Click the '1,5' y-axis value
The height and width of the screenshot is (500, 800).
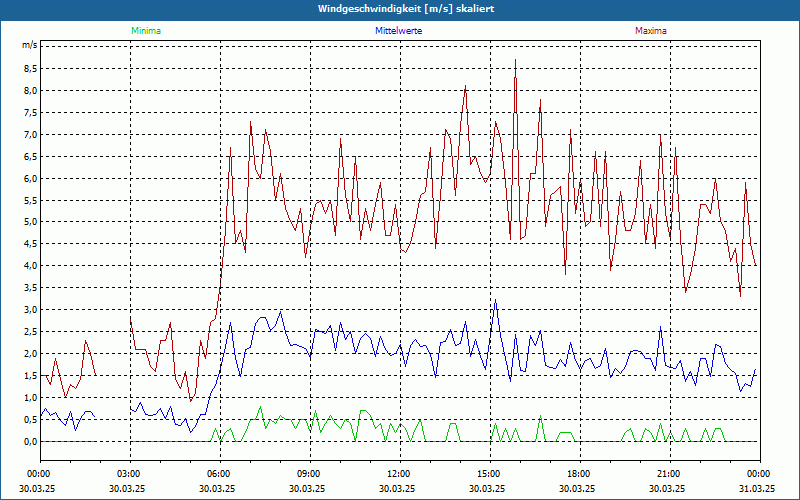point(31,376)
